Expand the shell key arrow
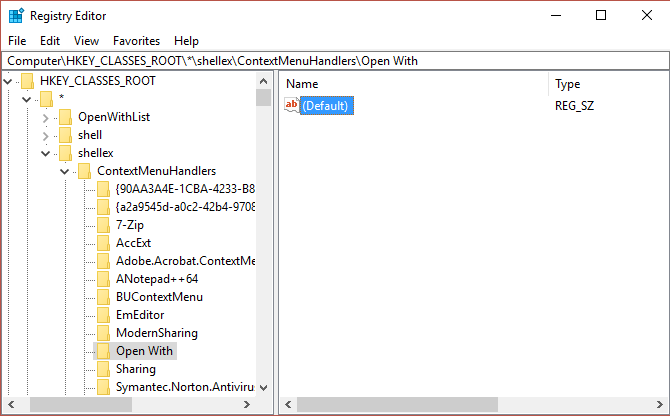The height and width of the screenshot is (416, 670). click(46, 135)
